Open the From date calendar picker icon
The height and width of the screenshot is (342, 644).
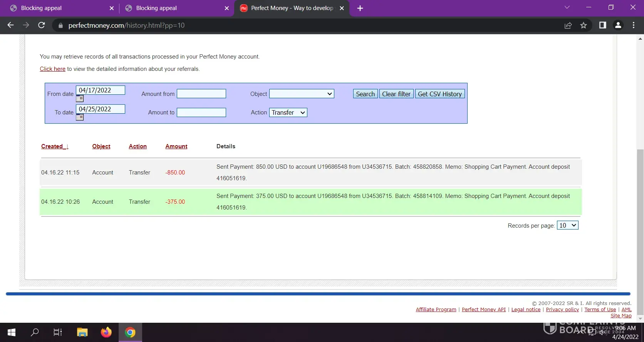point(80,99)
